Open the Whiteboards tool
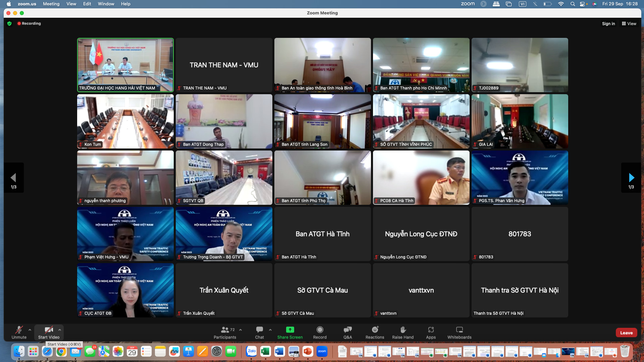This screenshot has width=644, height=362. coord(459,330)
